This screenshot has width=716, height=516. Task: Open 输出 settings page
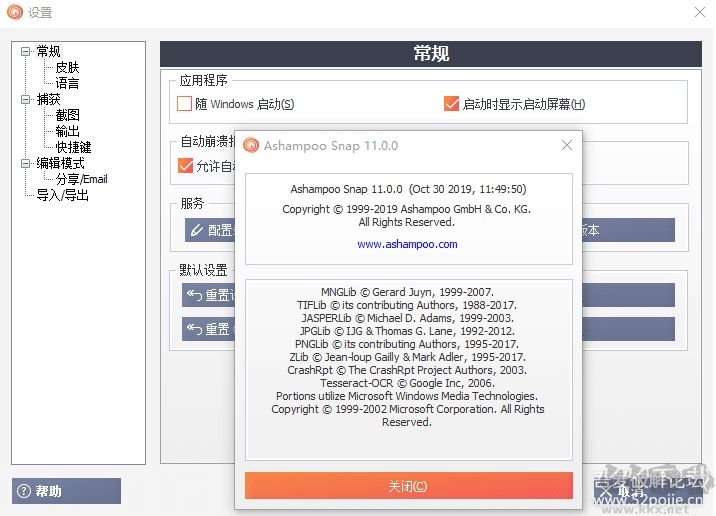[68, 131]
